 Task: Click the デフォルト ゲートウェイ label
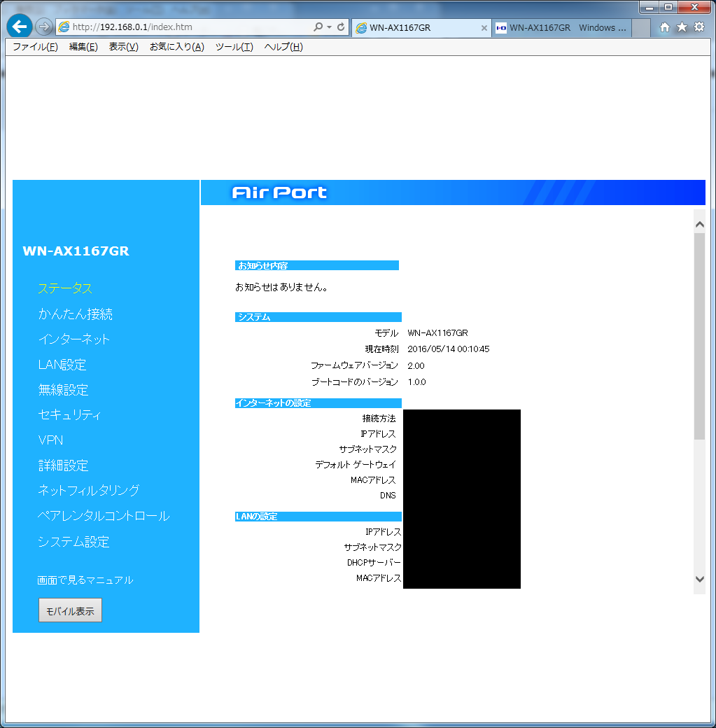[356, 465]
